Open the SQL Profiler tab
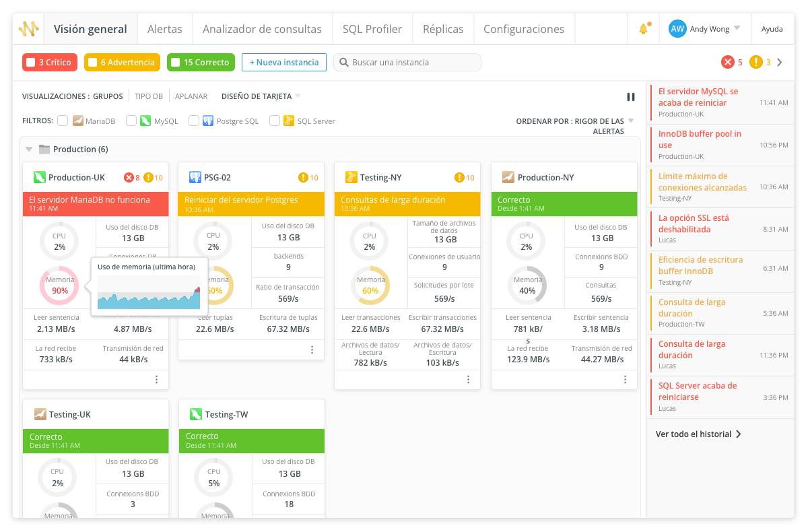 372,29
